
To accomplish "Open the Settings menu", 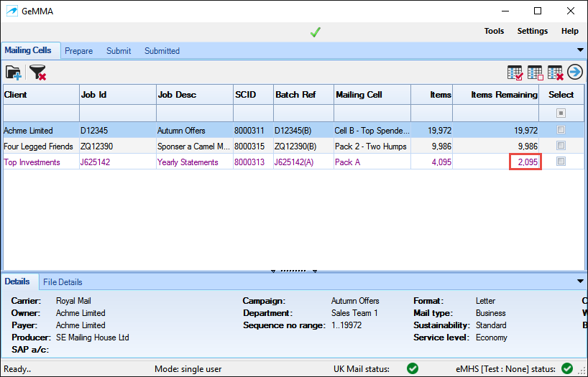I will [533, 31].
